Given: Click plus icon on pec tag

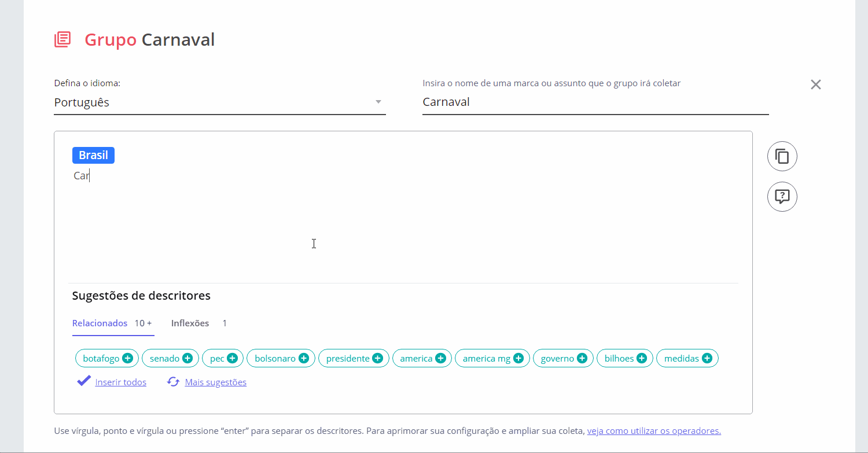Looking at the screenshot, I should [232, 358].
